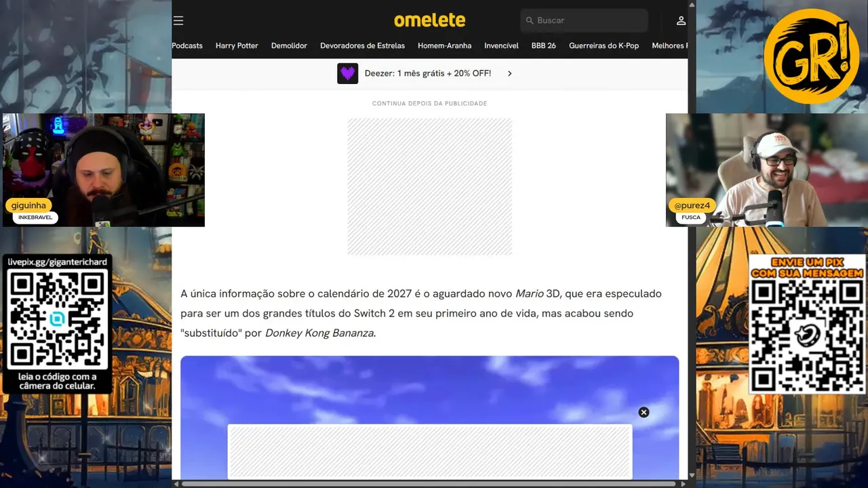
Task: Open Devoradores de Estrelas nav item
Action: [362, 45]
